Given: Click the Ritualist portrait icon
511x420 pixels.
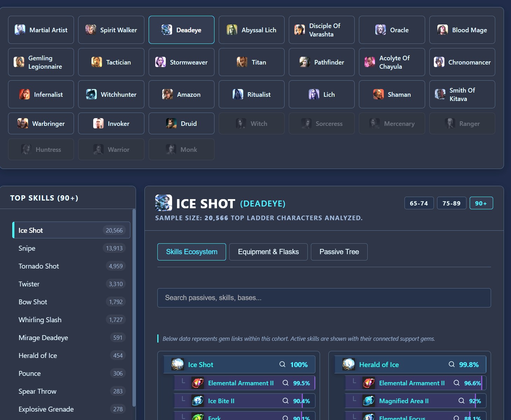Looking at the screenshot, I should (238, 94).
